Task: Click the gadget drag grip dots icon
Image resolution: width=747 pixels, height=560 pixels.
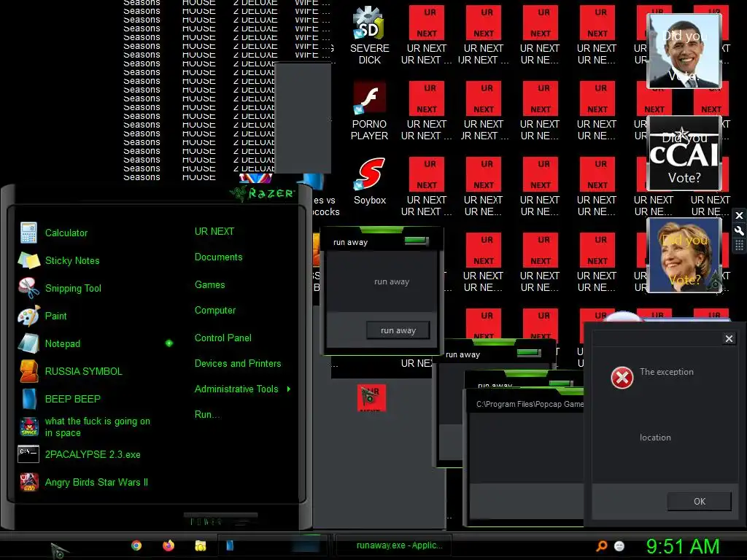Action: (740, 245)
